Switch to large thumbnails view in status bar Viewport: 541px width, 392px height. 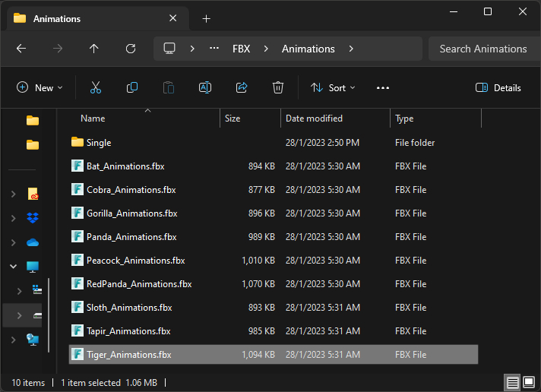(x=529, y=382)
